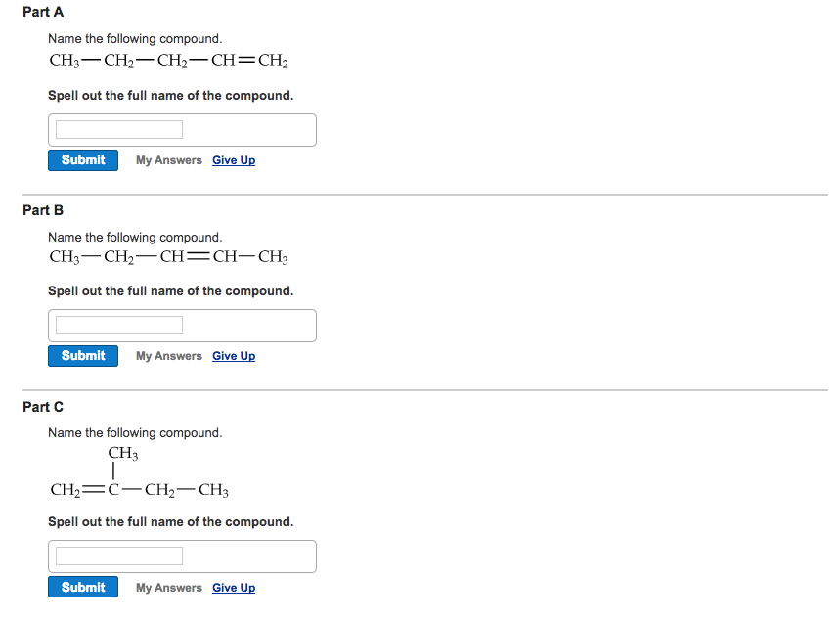
Task: Click inside the Part C answer field
Action: click(117, 554)
